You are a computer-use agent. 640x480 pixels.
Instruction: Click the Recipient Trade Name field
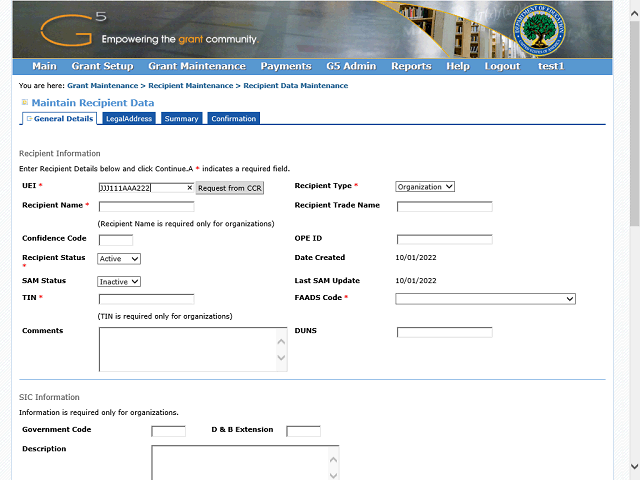click(444, 207)
